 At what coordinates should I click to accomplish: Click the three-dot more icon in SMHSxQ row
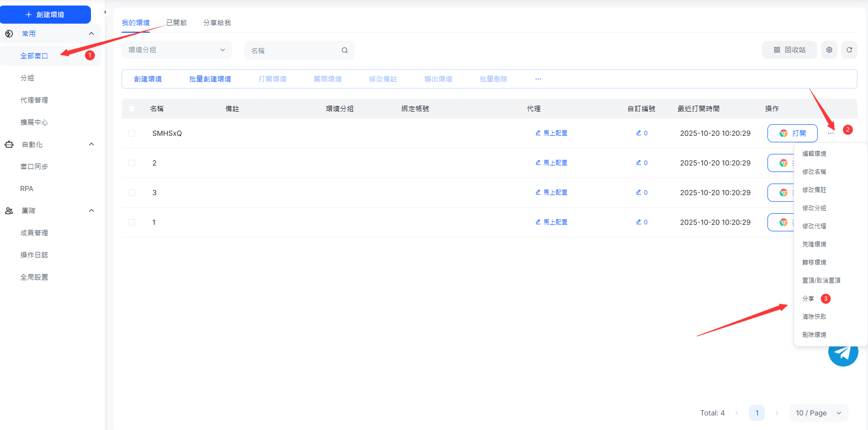(831, 133)
